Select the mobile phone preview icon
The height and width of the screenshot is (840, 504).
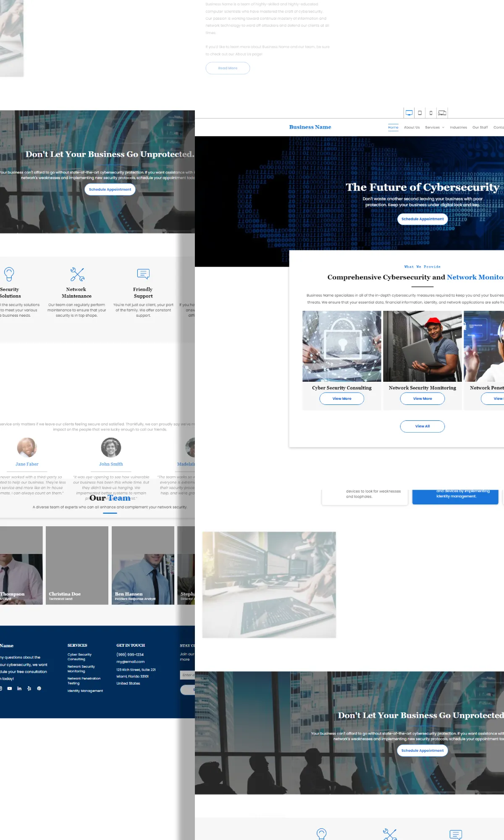coord(431,113)
